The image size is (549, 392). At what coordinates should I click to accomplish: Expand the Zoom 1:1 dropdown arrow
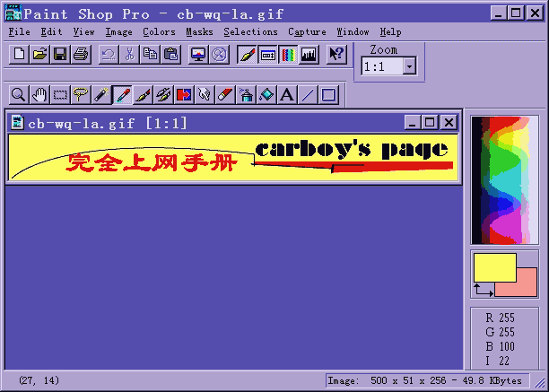click(x=409, y=66)
